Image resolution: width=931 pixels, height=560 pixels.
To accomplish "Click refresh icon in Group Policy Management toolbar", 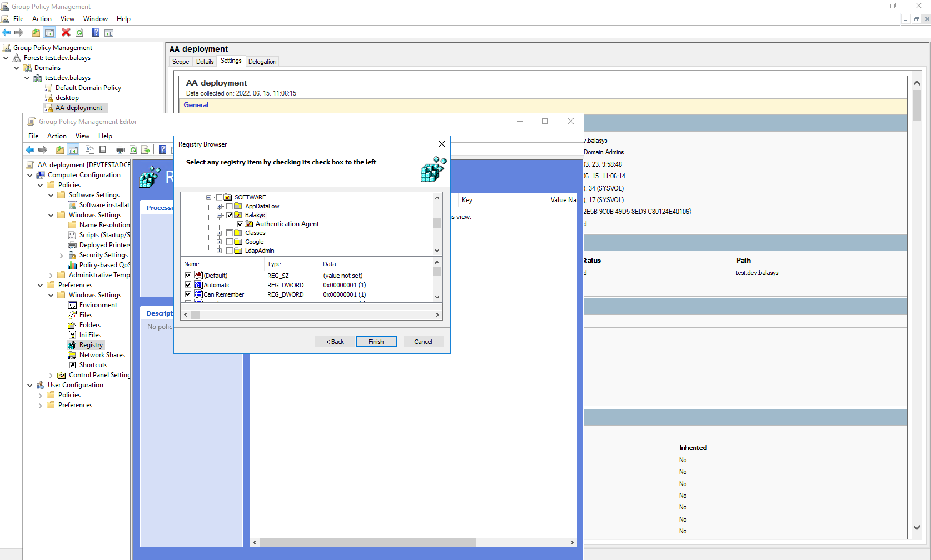I will (x=79, y=32).
